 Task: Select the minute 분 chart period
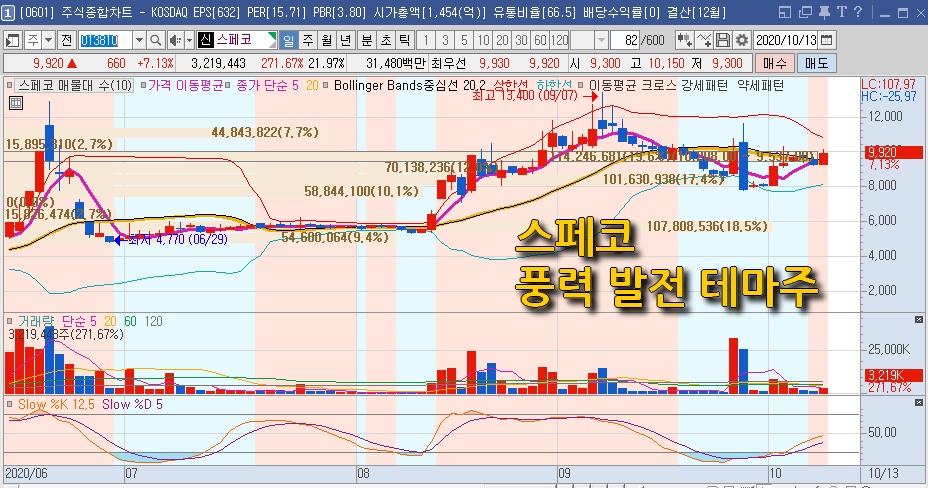point(367,40)
